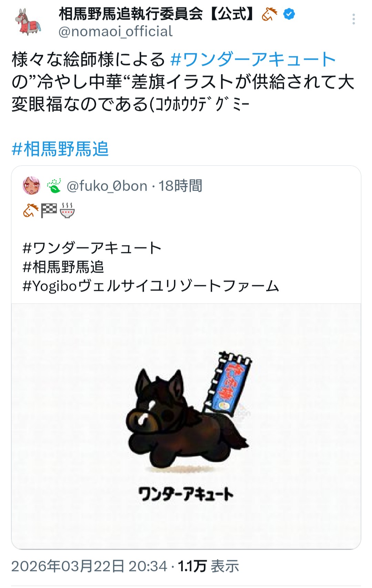
Task: Tap the checkered flag emoji in the quoted tweet
Action: coord(49,210)
